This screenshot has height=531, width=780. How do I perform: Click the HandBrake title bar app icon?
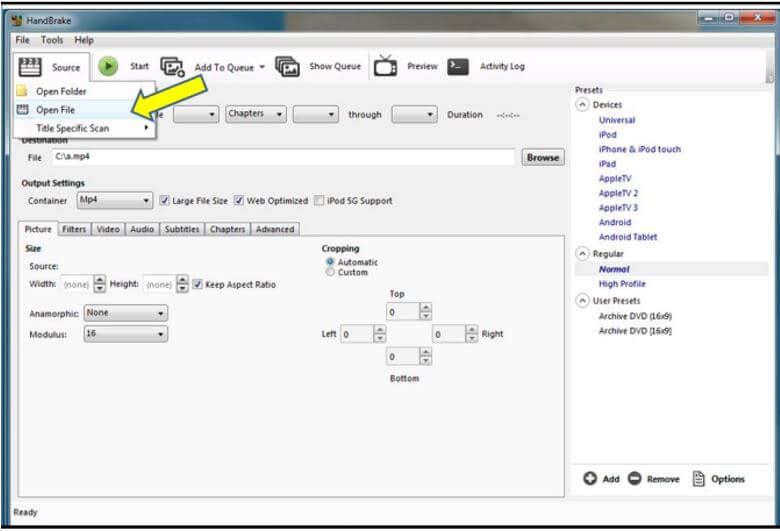pos(17,20)
